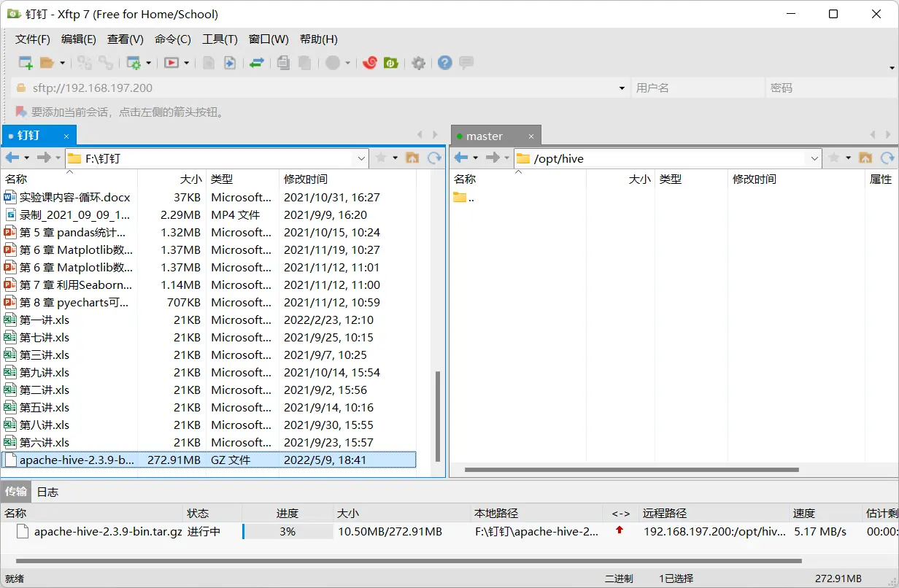Go back in local pane navigation
This screenshot has width=899, height=588.
click(12, 158)
